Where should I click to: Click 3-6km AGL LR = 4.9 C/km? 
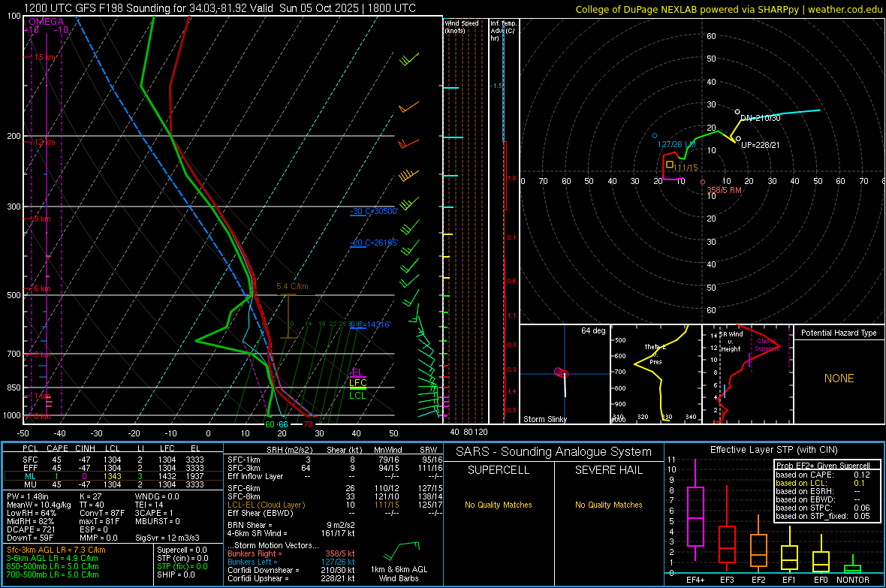coord(53,558)
